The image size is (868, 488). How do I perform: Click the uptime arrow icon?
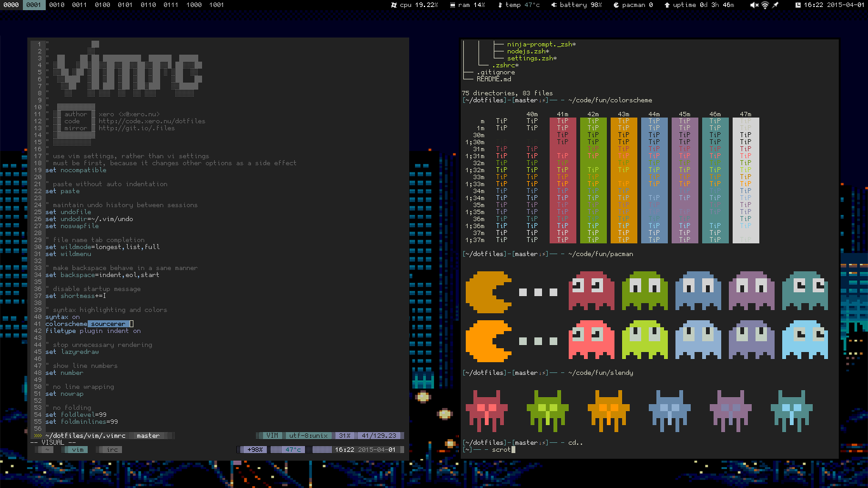tap(667, 5)
